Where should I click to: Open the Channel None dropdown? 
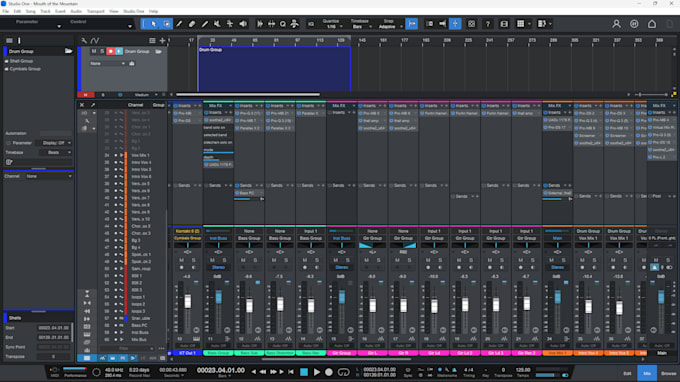49,176
